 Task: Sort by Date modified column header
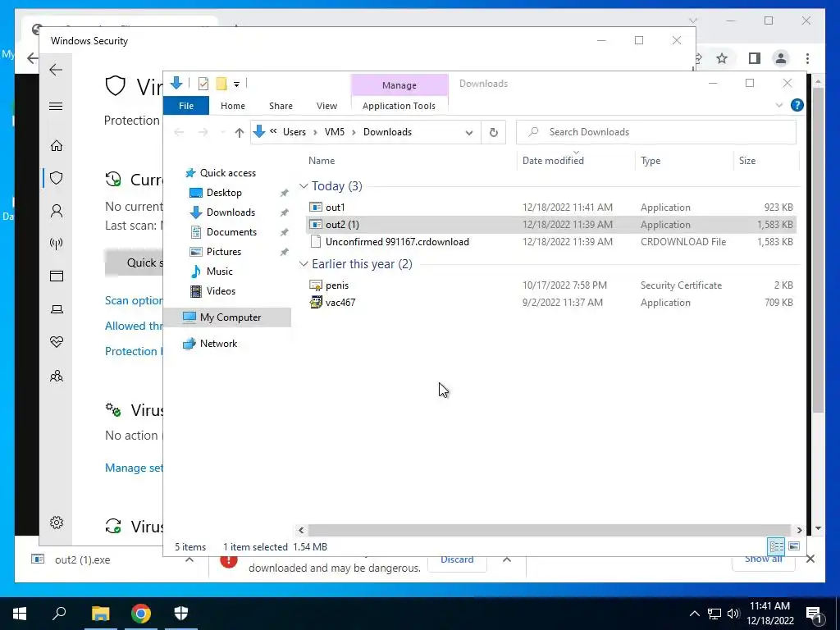click(553, 161)
